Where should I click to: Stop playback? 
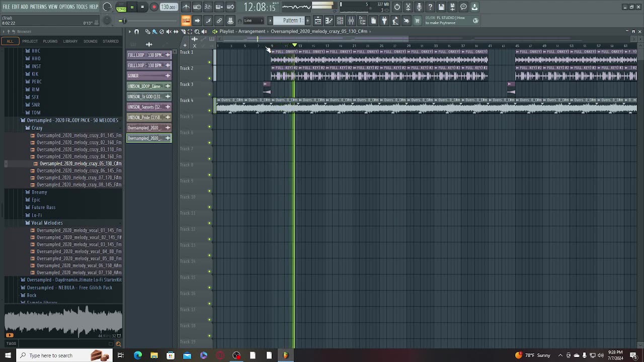143,7
